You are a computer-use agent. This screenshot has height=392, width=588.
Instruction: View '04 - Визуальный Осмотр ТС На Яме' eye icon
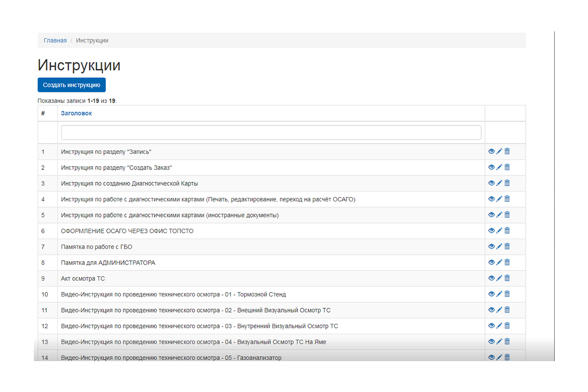(x=491, y=342)
